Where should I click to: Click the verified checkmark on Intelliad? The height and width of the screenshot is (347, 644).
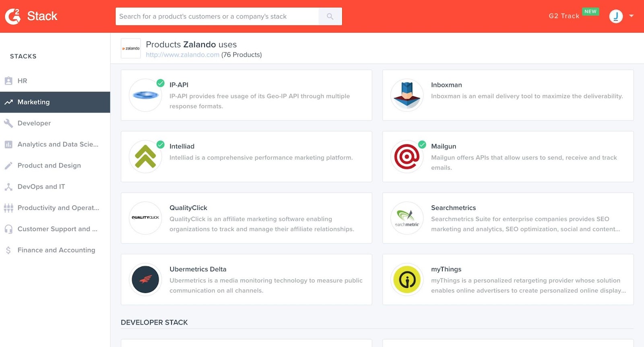(x=161, y=144)
